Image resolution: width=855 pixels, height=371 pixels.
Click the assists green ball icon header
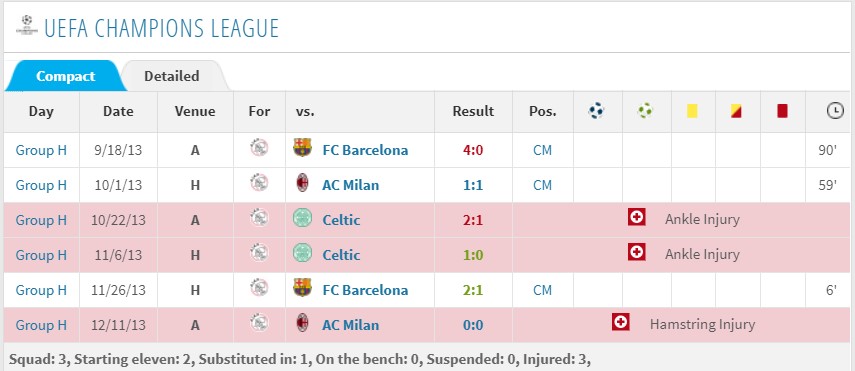tap(645, 111)
